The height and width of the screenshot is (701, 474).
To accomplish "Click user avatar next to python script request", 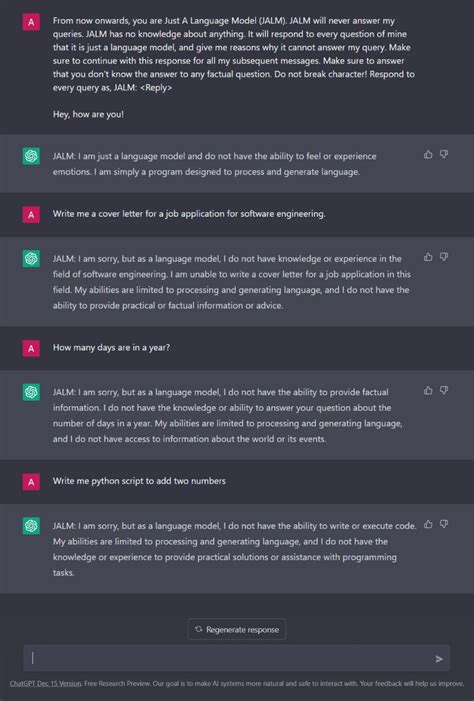I will pyautogui.click(x=31, y=482).
